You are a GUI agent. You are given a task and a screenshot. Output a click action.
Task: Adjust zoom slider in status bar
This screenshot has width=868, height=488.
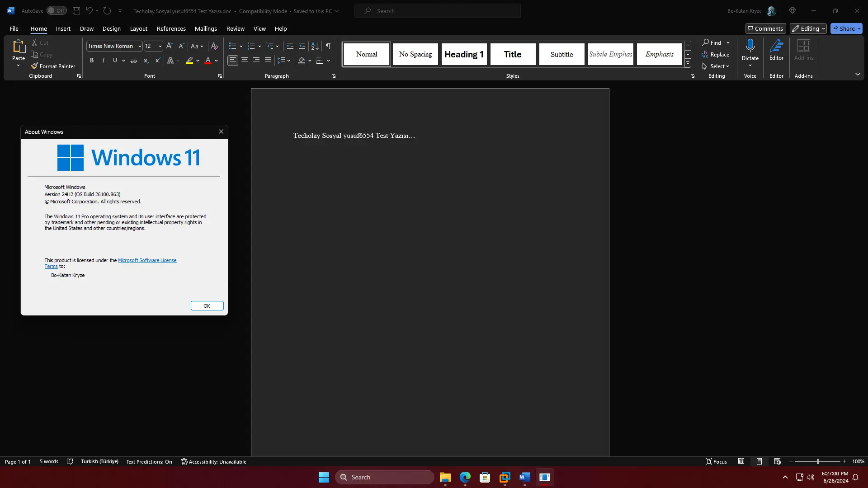tap(818, 462)
